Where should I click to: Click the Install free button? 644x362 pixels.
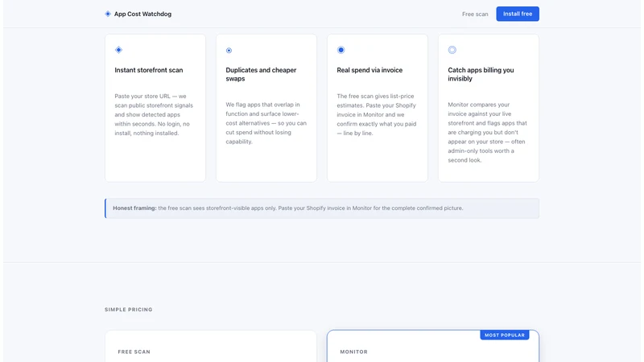pos(518,14)
